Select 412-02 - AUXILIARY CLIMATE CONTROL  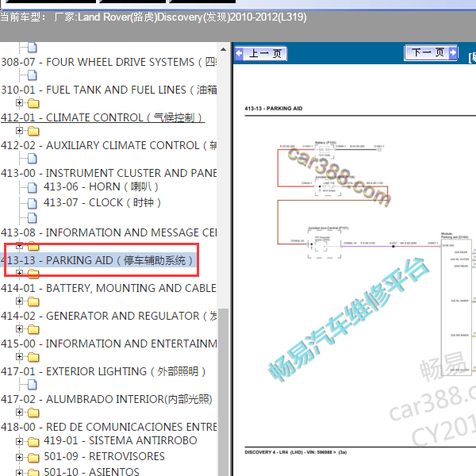(x=109, y=145)
